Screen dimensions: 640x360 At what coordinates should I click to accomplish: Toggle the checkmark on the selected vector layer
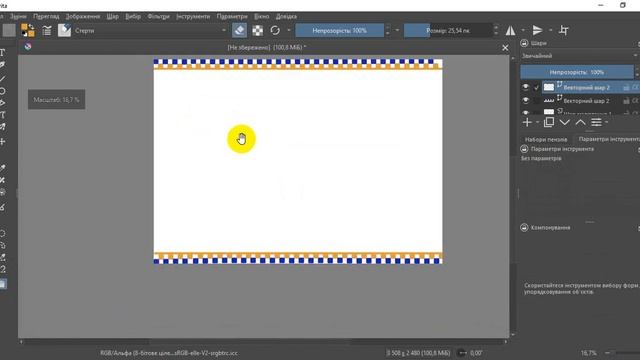tap(536, 87)
